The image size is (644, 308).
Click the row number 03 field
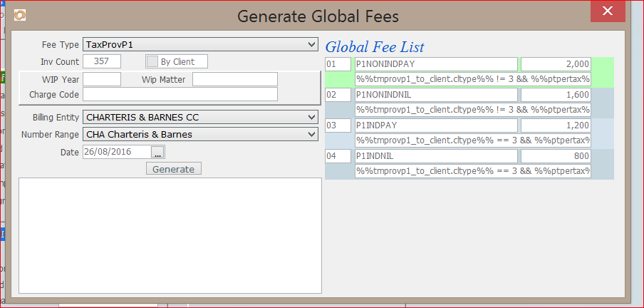[338, 125]
